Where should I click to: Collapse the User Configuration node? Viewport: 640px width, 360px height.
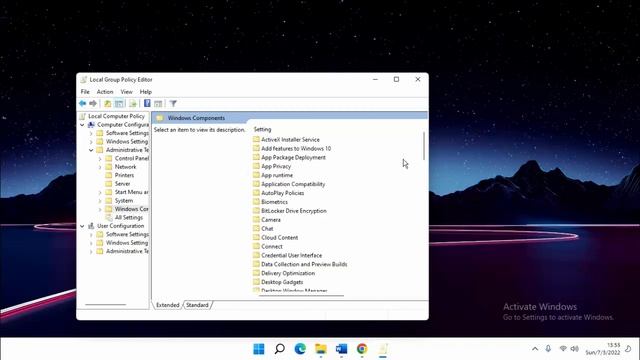click(x=82, y=226)
